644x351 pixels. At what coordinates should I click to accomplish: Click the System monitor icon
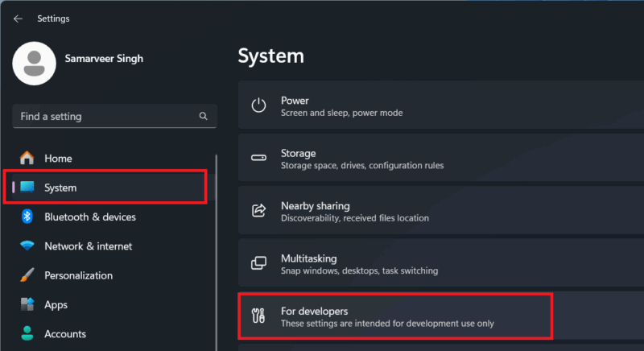27,188
